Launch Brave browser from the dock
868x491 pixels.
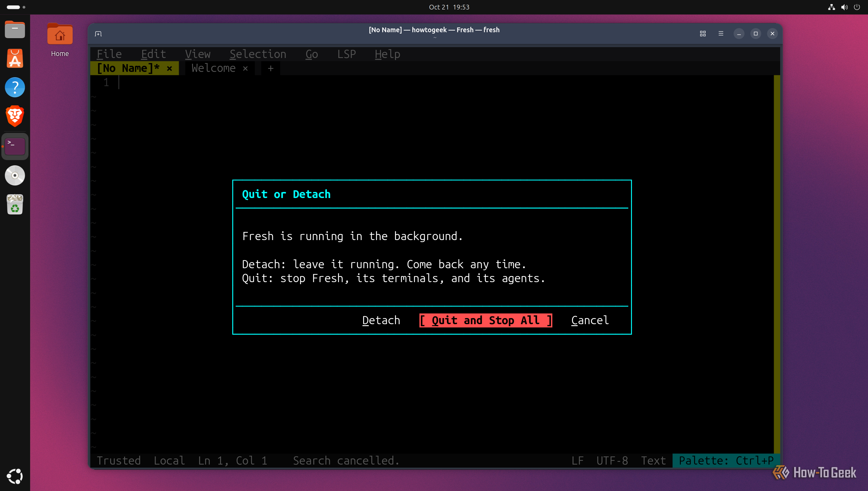(x=15, y=116)
